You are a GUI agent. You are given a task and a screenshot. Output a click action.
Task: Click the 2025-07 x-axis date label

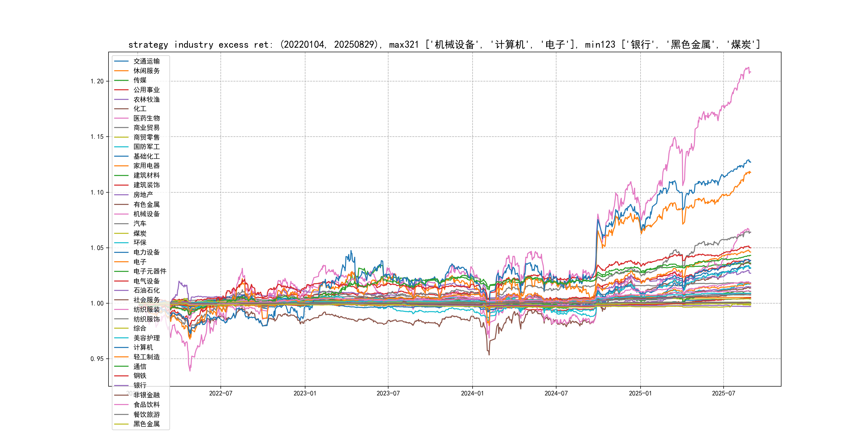pos(723,394)
